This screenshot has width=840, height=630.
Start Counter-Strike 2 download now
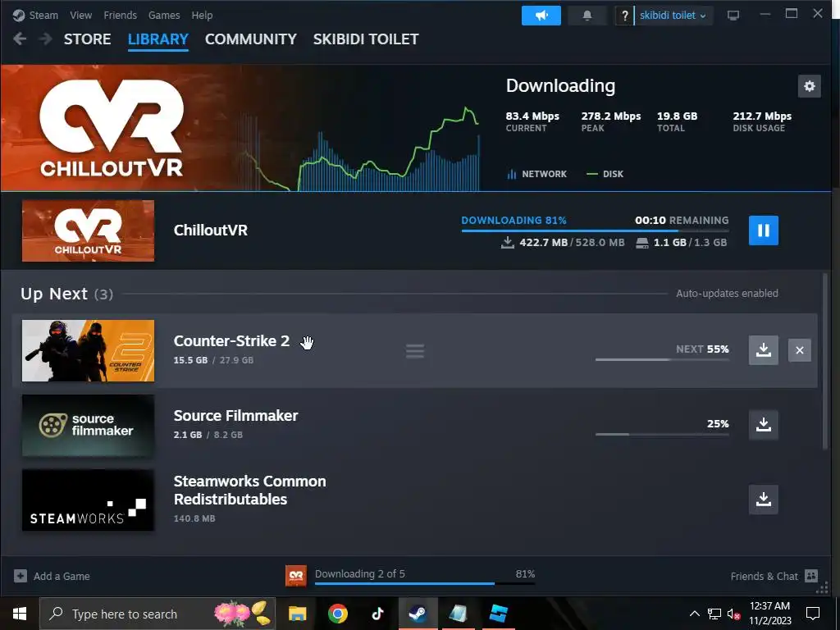[x=764, y=350]
